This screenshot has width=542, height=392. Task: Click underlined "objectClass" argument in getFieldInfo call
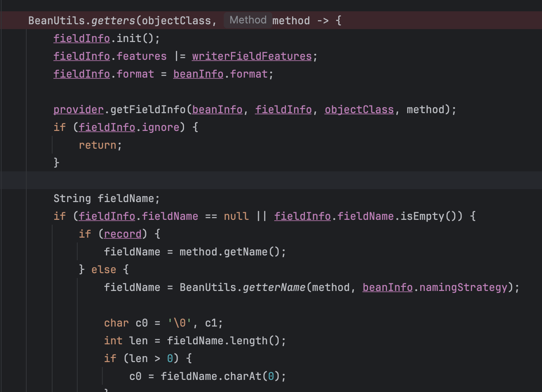click(359, 110)
